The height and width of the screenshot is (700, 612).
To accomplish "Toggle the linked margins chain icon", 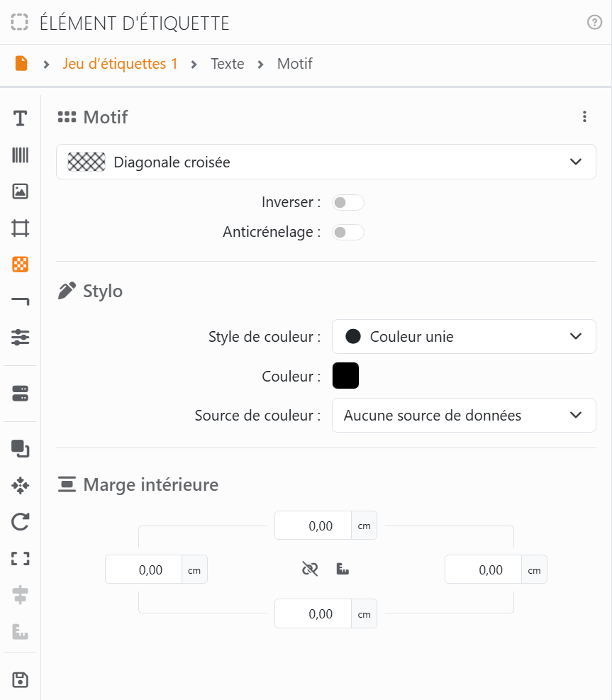I will click(310, 570).
